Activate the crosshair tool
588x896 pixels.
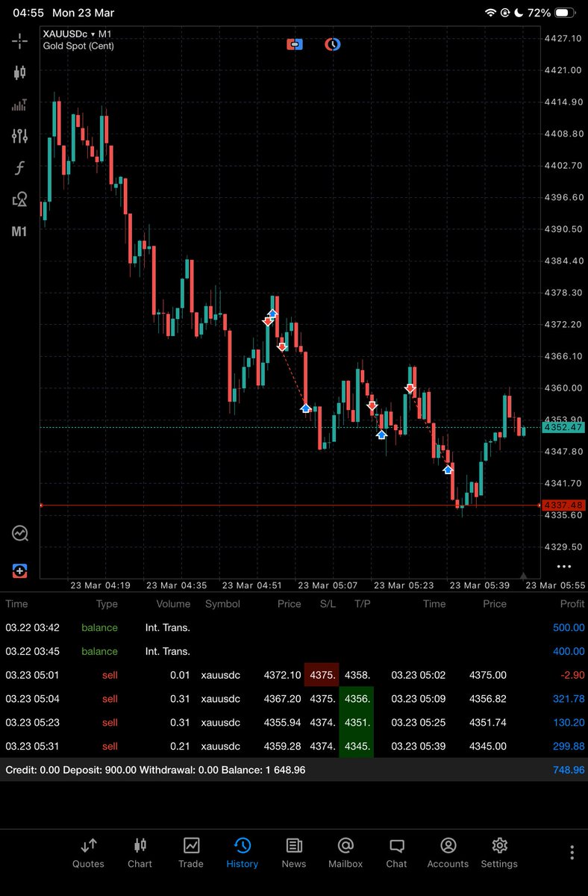tap(19, 40)
